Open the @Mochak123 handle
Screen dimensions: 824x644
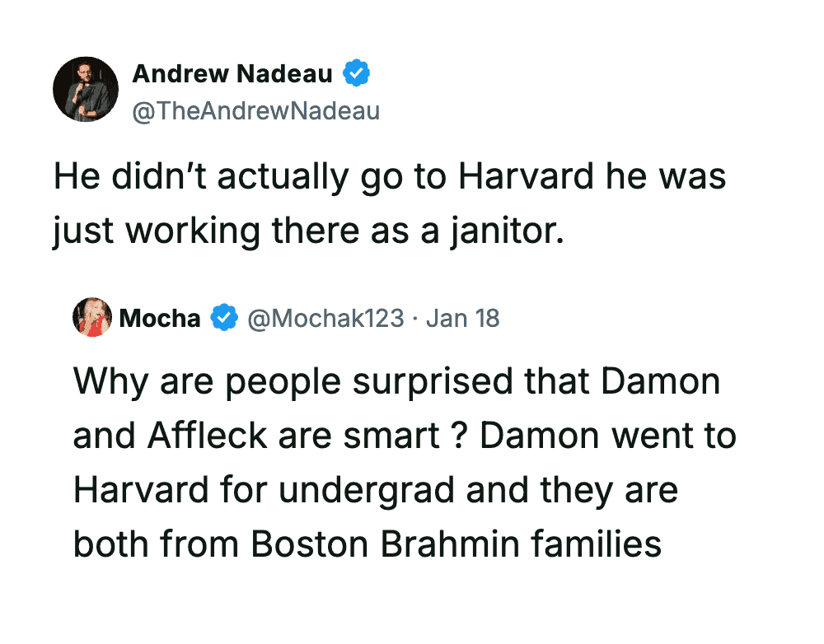pyautogui.click(x=326, y=319)
